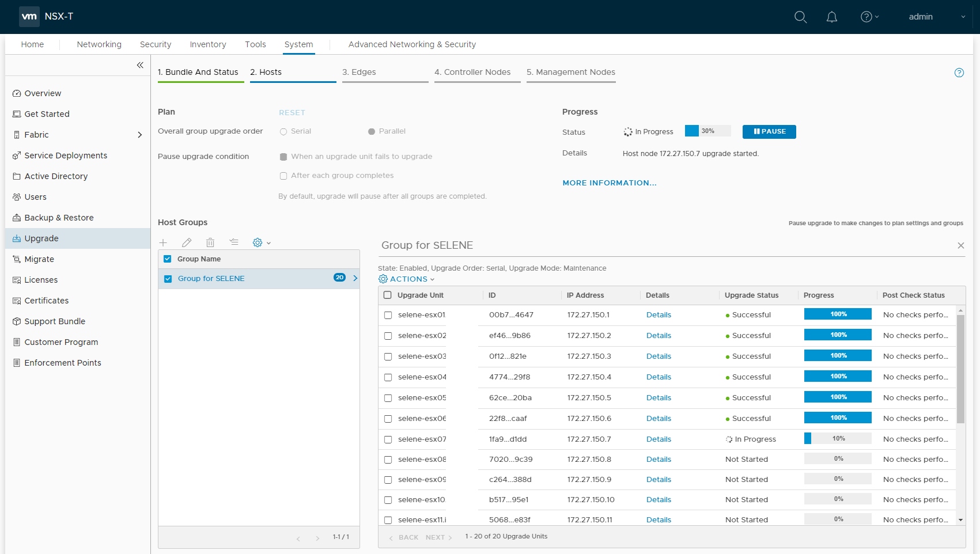Select the Upgrade sidebar icon

click(x=17, y=238)
